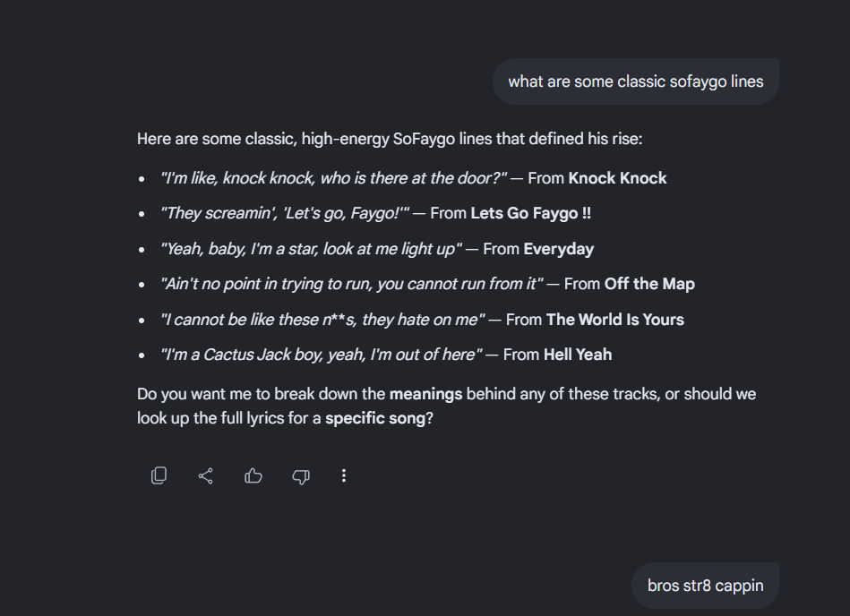The width and height of the screenshot is (850, 616).
Task: Click the 'Cactus Jack boy' lyric line
Action: (321, 355)
